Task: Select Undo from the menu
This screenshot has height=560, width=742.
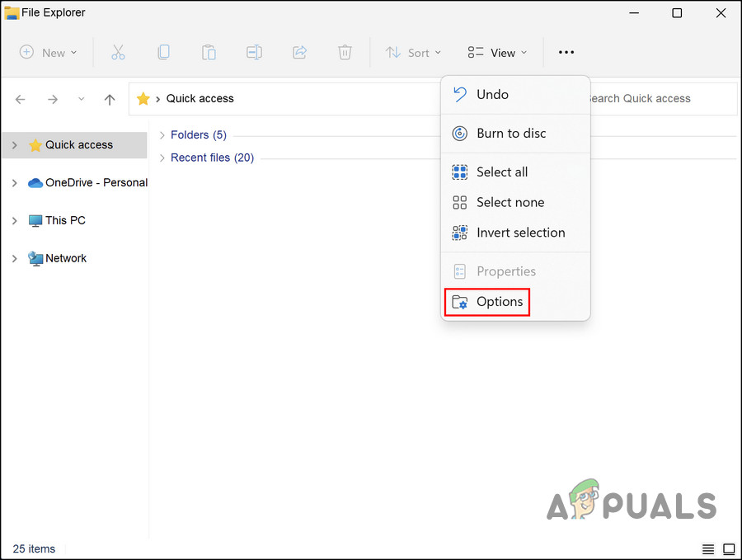Action: pos(515,94)
